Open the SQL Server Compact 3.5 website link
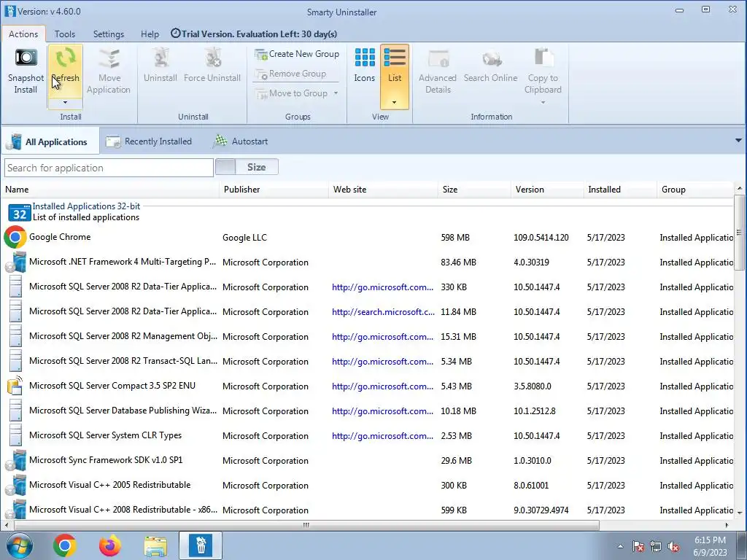Screen dimensions: 747x560 click(x=382, y=386)
